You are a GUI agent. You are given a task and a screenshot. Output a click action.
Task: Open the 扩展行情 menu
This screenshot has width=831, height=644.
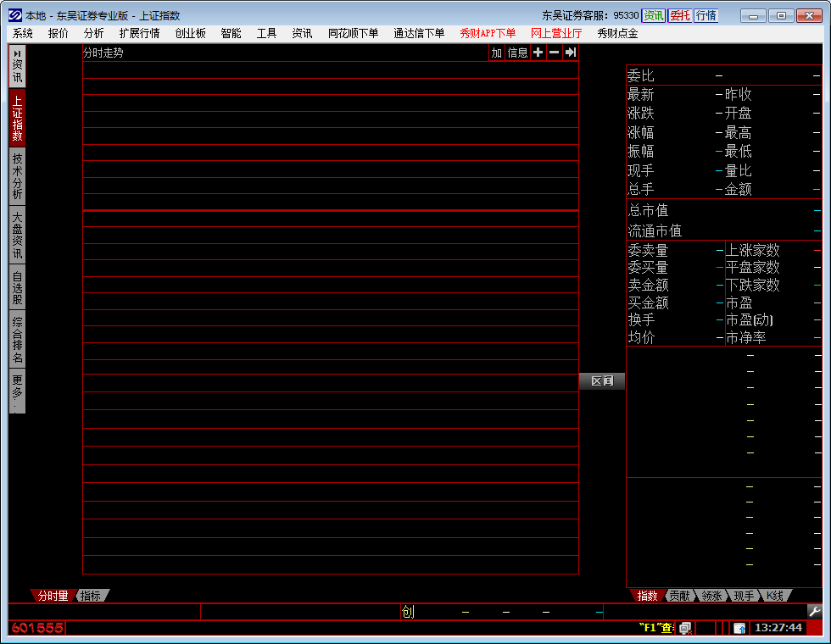pyautogui.click(x=139, y=33)
